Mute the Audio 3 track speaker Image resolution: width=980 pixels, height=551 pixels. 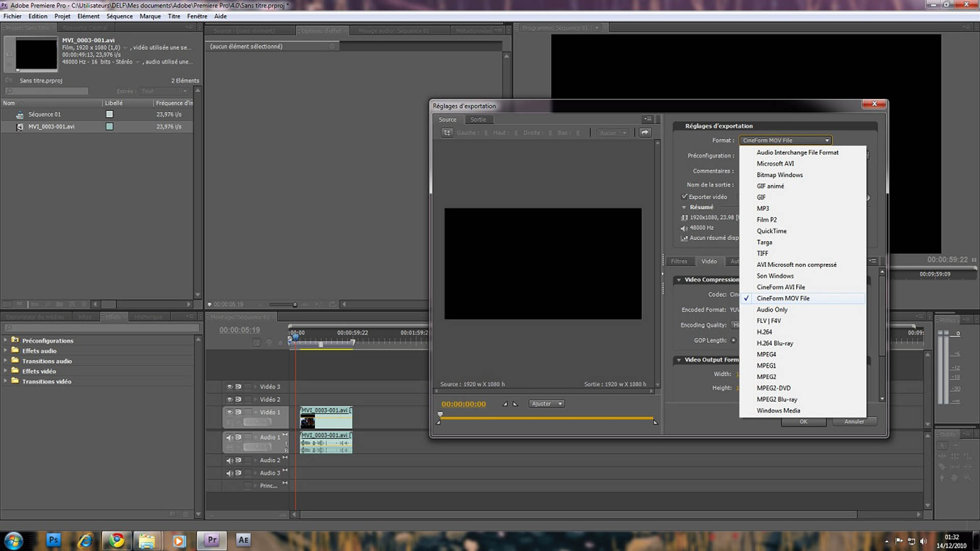(x=230, y=473)
